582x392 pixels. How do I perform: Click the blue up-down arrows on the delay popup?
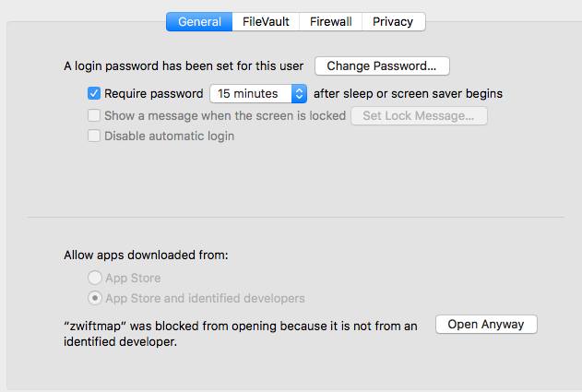point(299,93)
